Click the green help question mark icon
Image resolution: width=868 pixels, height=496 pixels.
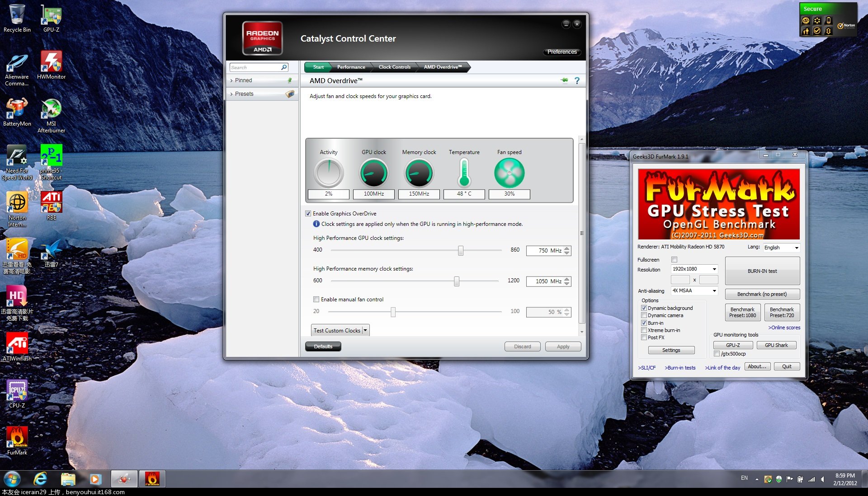(577, 80)
